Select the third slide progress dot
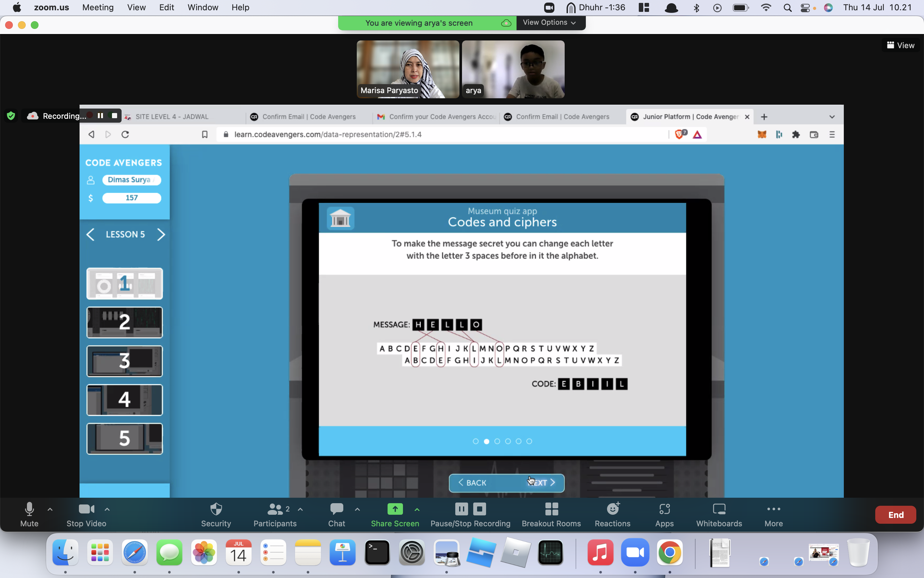 tap(497, 441)
